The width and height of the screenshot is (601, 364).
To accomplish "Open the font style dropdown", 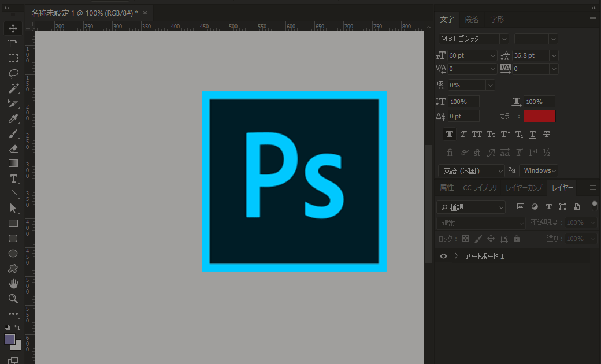I will (x=553, y=39).
